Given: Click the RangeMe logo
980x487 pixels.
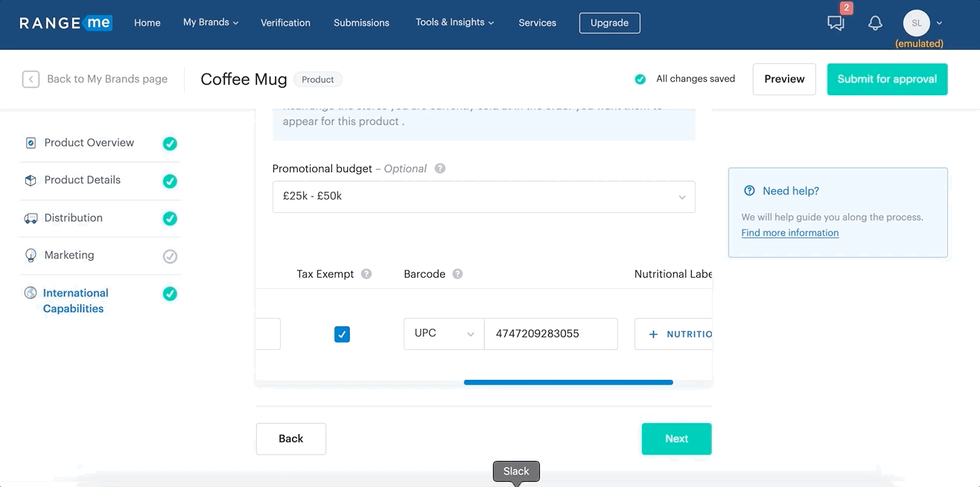Looking at the screenshot, I should (66, 22).
